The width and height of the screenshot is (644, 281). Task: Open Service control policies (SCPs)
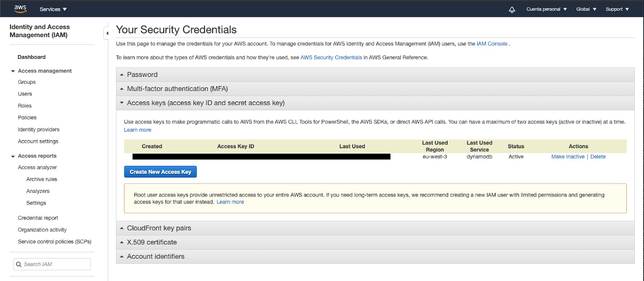(54, 242)
